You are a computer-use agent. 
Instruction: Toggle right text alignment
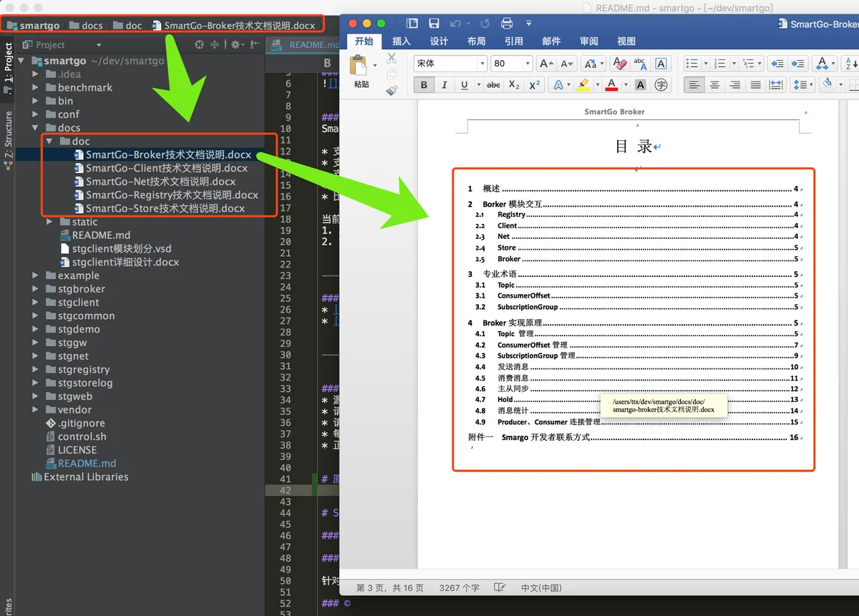[734, 85]
